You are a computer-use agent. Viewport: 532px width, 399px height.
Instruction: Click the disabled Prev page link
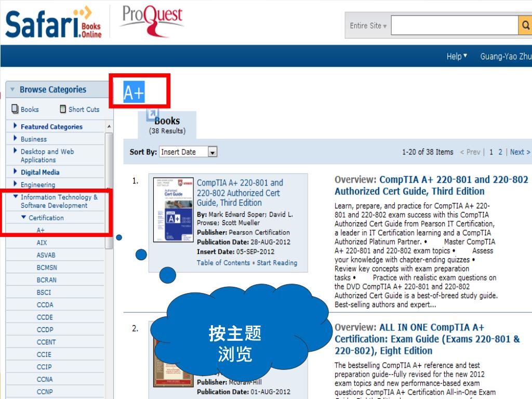coord(470,152)
